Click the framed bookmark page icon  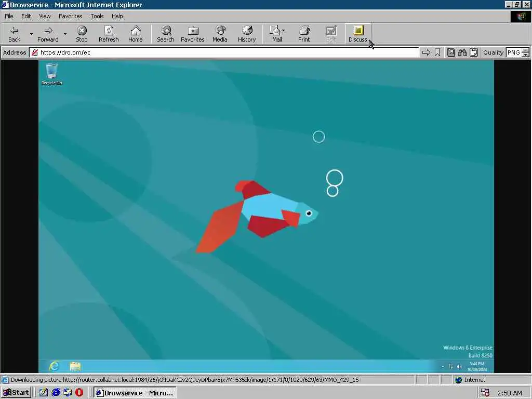pos(451,52)
